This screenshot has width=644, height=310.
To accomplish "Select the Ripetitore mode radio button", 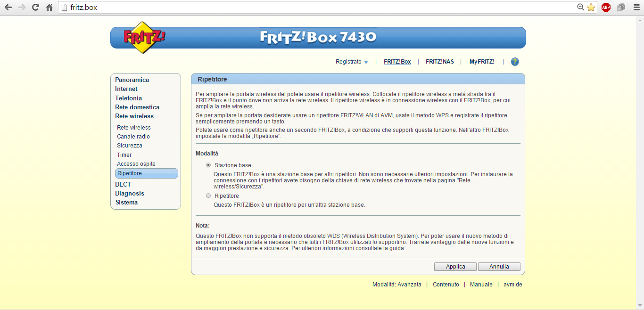I will pos(208,196).
